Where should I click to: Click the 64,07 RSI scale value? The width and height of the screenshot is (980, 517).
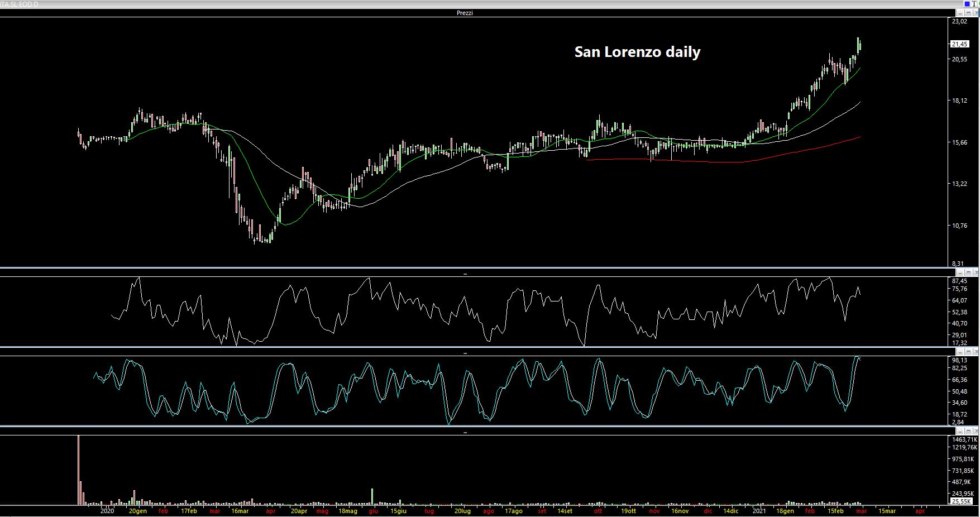[960, 301]
